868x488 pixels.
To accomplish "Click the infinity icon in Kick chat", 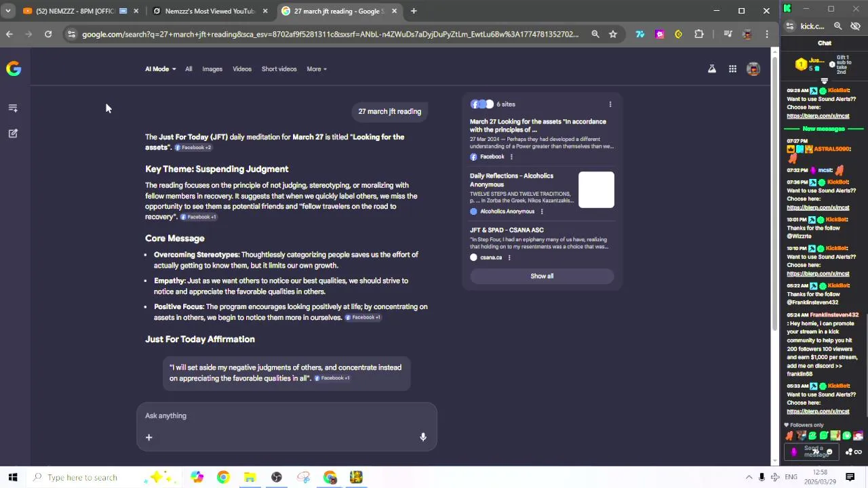I will point(859,452).
